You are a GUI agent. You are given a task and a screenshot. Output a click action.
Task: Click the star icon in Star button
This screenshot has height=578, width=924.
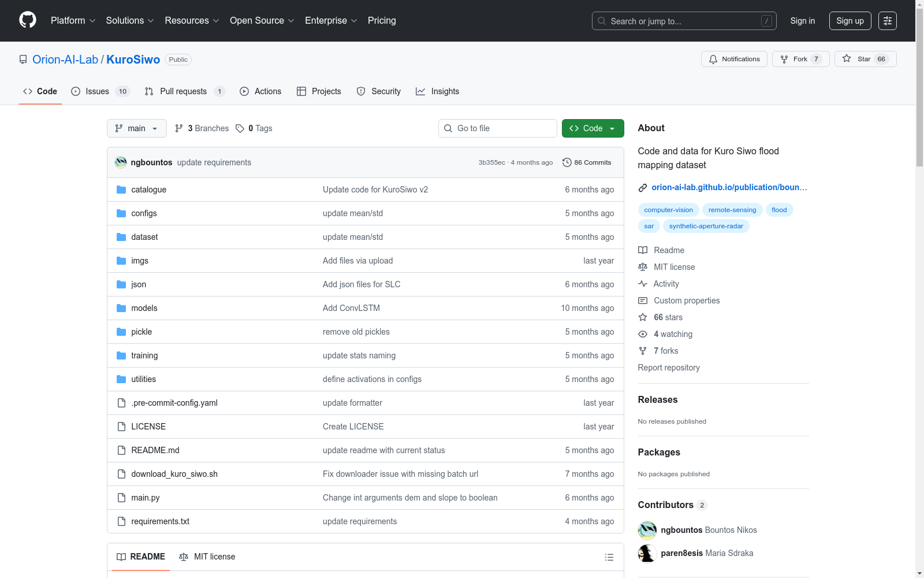pos(847,58)
